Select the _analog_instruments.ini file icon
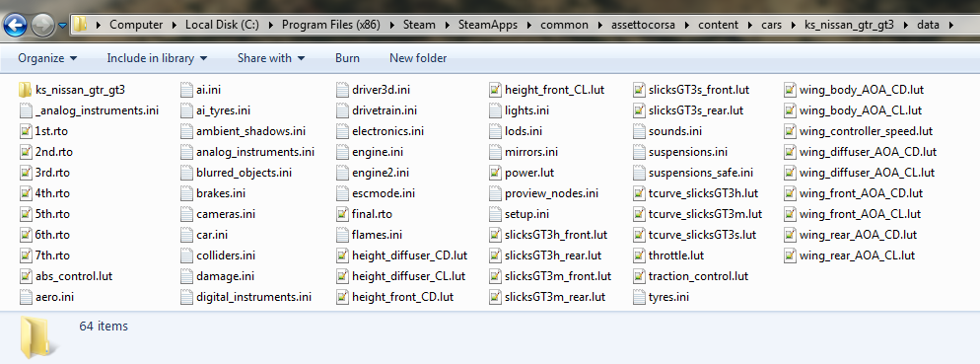 [25, 110]
